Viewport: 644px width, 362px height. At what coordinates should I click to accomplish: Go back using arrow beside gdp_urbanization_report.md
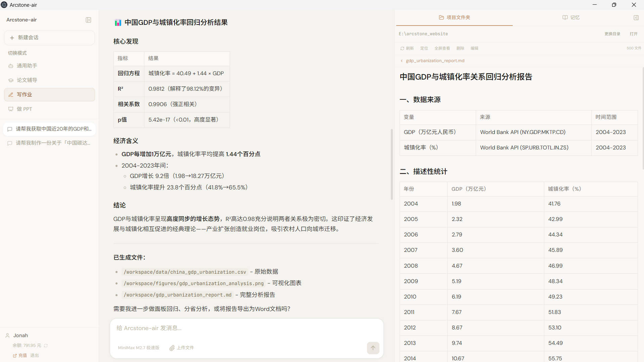coord(402,61)
